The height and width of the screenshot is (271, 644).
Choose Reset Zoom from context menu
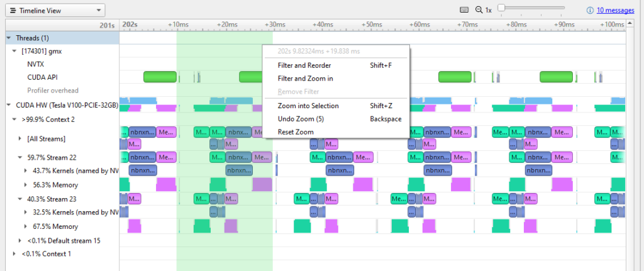296,132
